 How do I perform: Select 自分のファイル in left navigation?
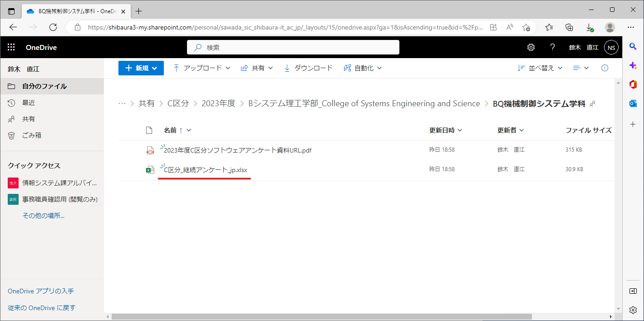[52, 86]
